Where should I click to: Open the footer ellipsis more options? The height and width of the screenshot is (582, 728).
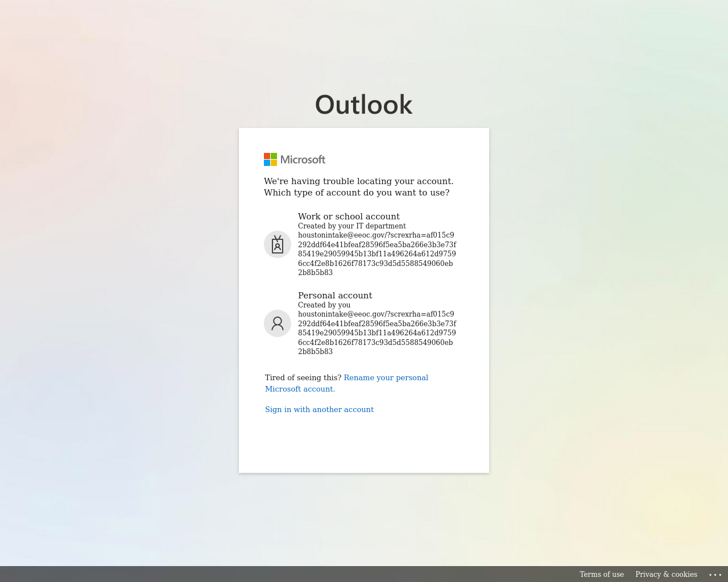715,575
